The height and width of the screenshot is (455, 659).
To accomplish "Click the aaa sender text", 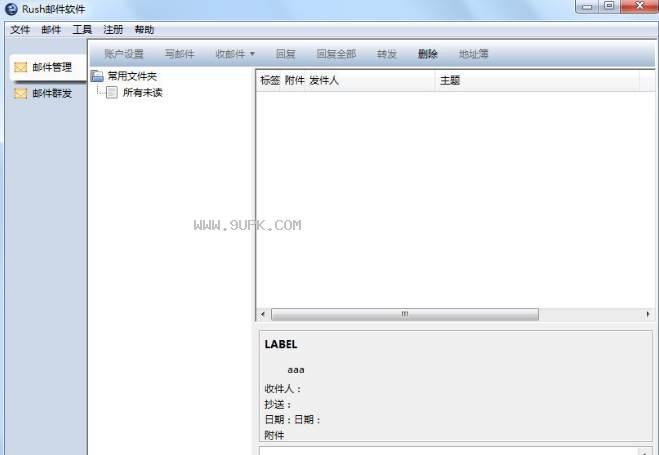I will [296, 370].
